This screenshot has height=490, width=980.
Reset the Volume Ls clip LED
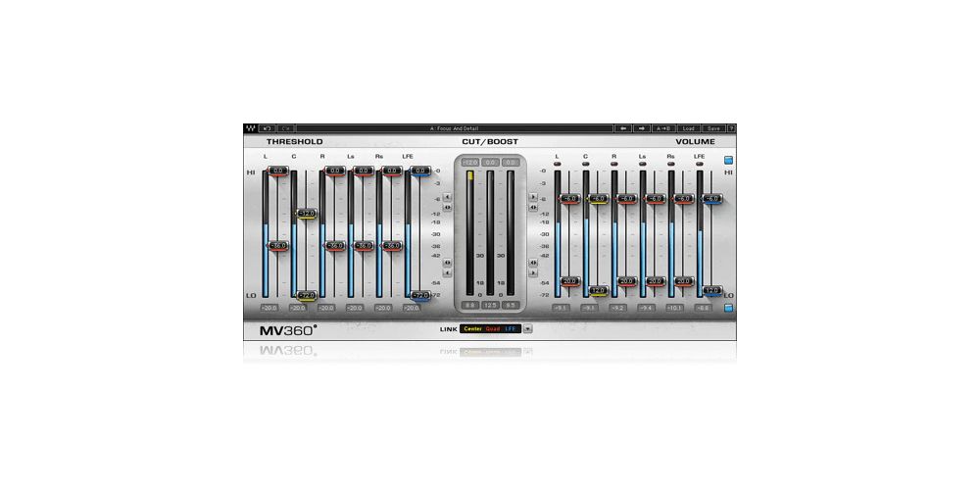click(643, 165)
